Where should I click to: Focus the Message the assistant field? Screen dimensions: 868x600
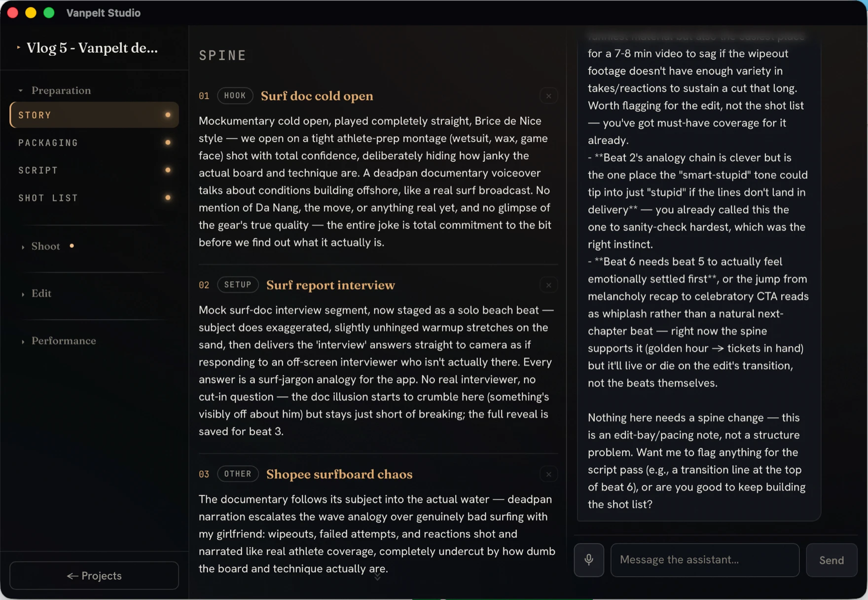pos(705,560)
